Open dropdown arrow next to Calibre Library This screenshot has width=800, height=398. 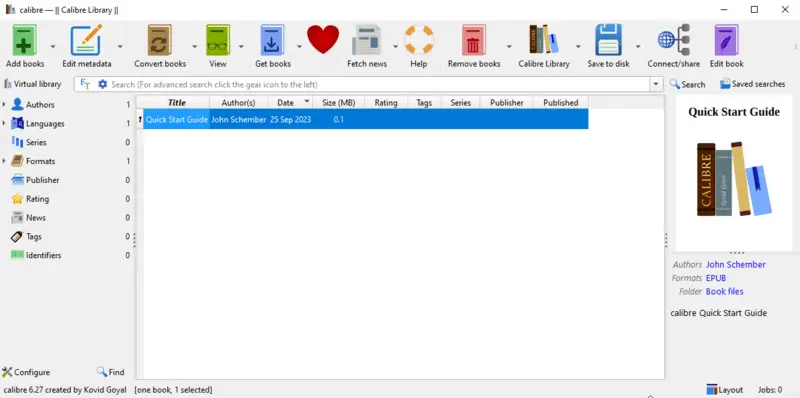[x=578, y=46]
